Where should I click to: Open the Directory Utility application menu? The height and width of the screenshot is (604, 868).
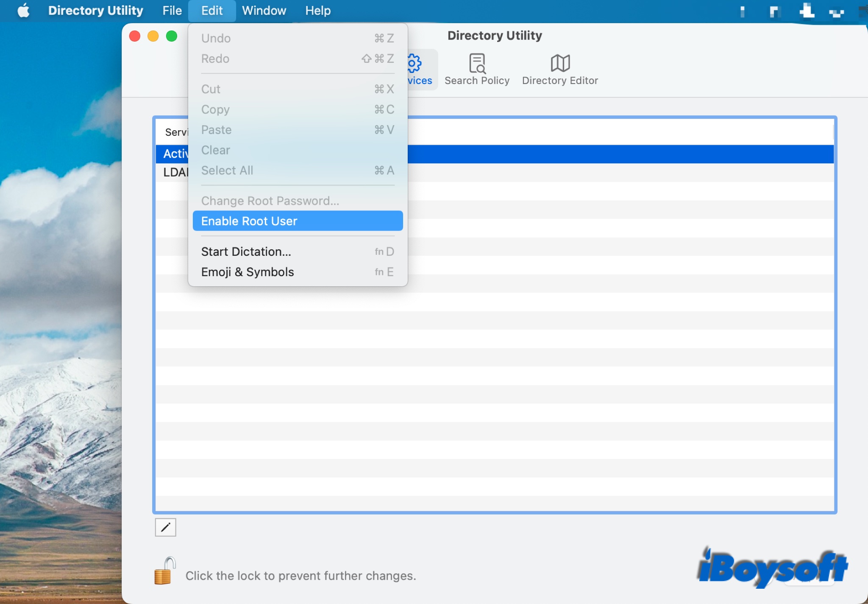coord(95,11)
